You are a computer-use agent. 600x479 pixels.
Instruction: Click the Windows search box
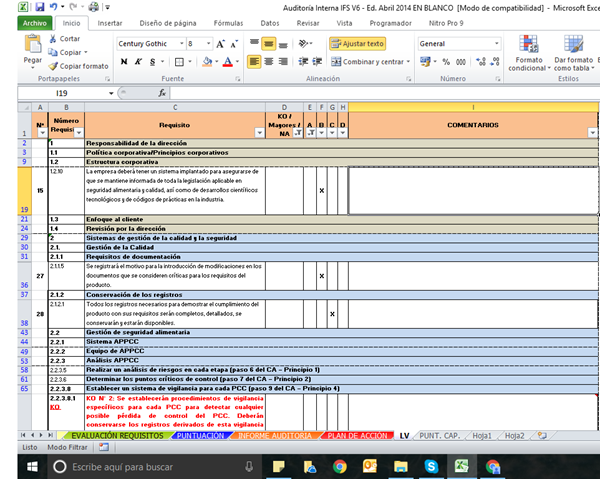(x=120, y=467)
